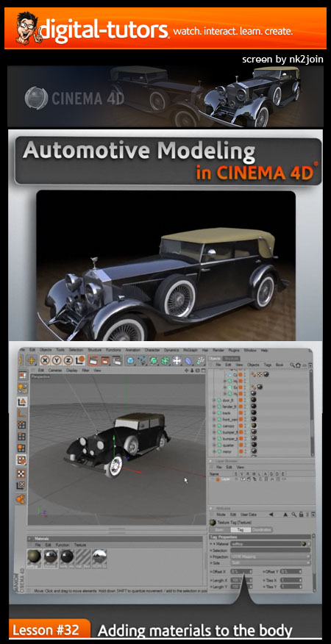This screenshot has width=331, height=644.
Task: Click the white snowflake-shaped toolbar icon
Action: coord(177,361)
